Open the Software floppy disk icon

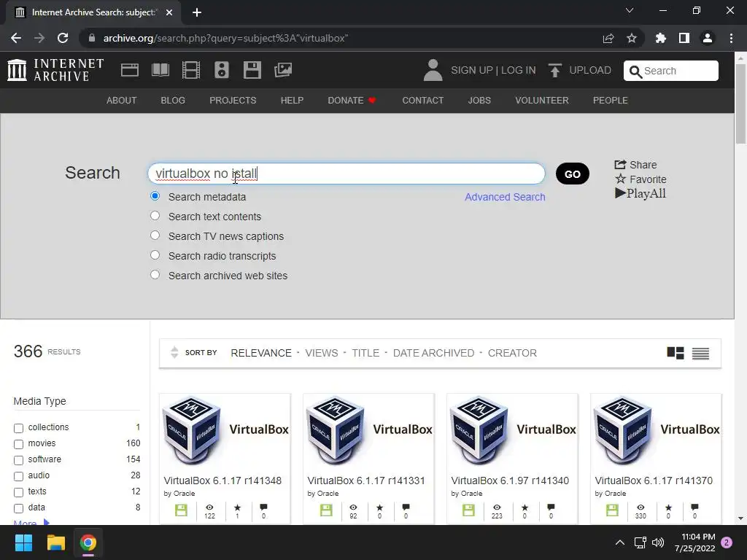252,70
